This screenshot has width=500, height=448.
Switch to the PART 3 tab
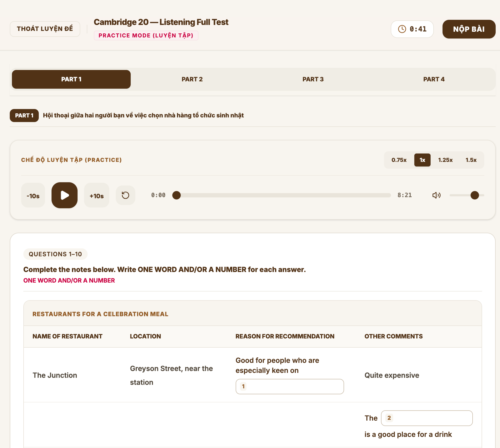click(x=313, y=79)
